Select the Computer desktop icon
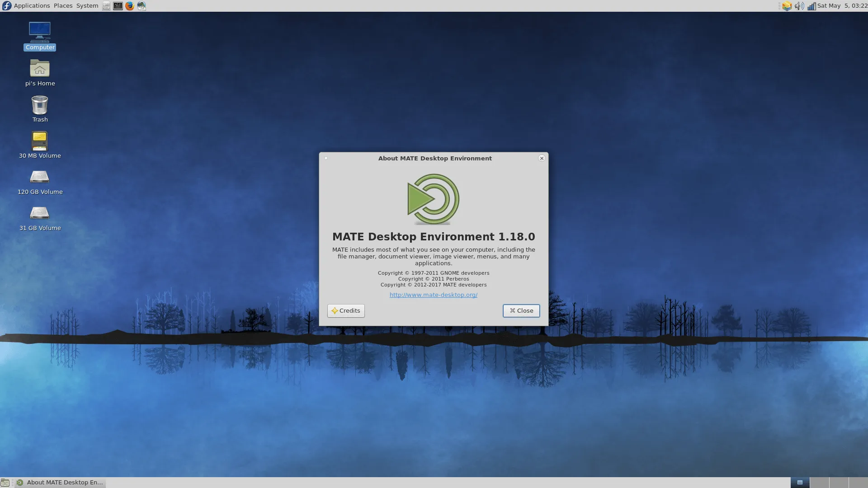This screenshot has height=488, width=868. (40, 33)
